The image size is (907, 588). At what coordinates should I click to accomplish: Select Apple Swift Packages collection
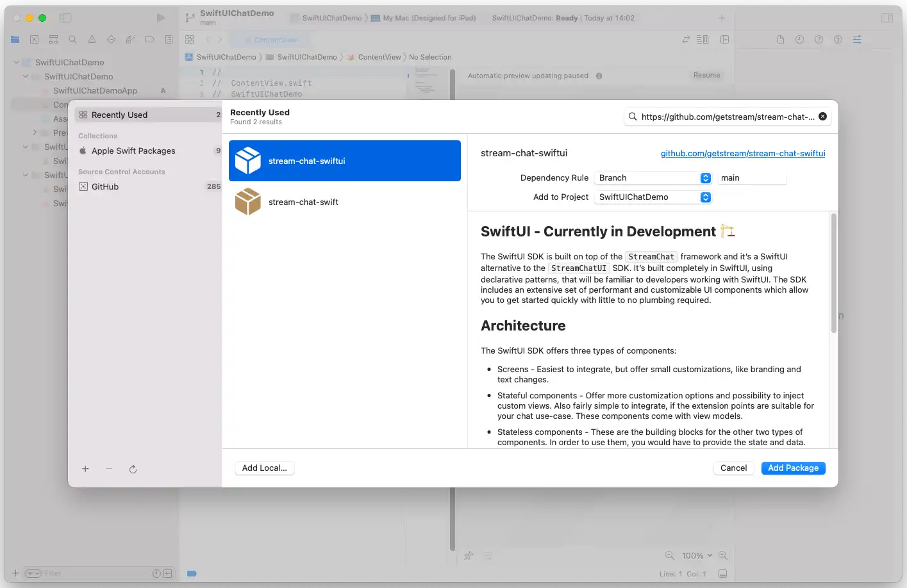147,151
